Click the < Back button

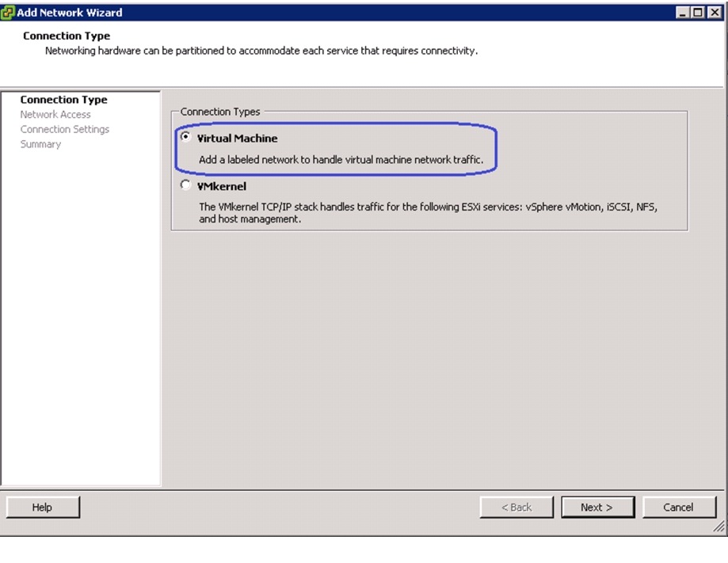point(516,508)
